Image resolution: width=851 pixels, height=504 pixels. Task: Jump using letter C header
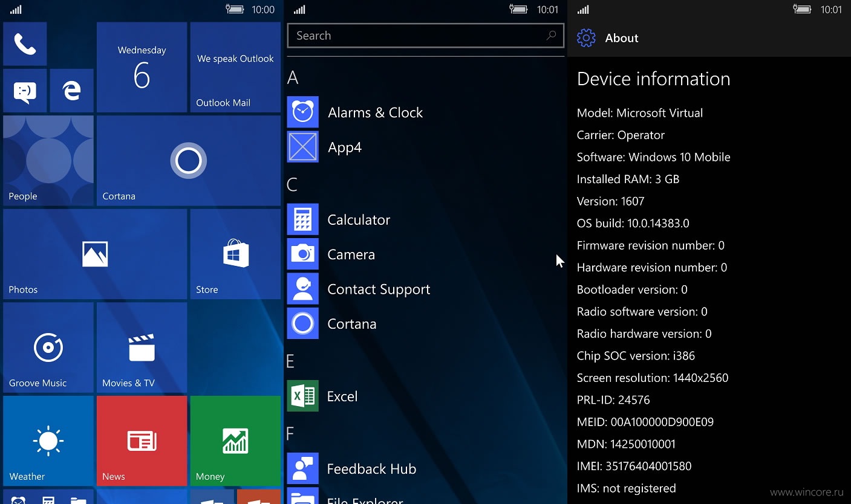pos(292,184)
